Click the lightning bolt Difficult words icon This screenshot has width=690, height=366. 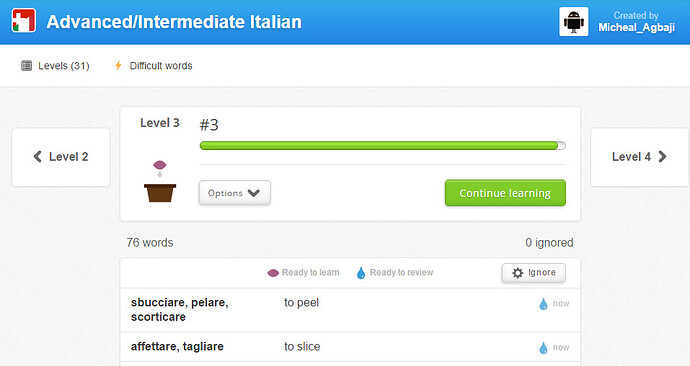118,66
